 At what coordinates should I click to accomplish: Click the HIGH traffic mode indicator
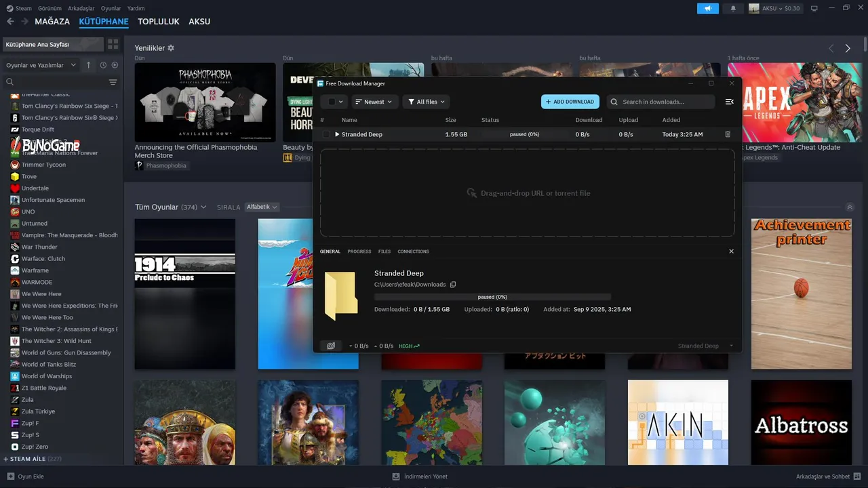pos(409,346)
